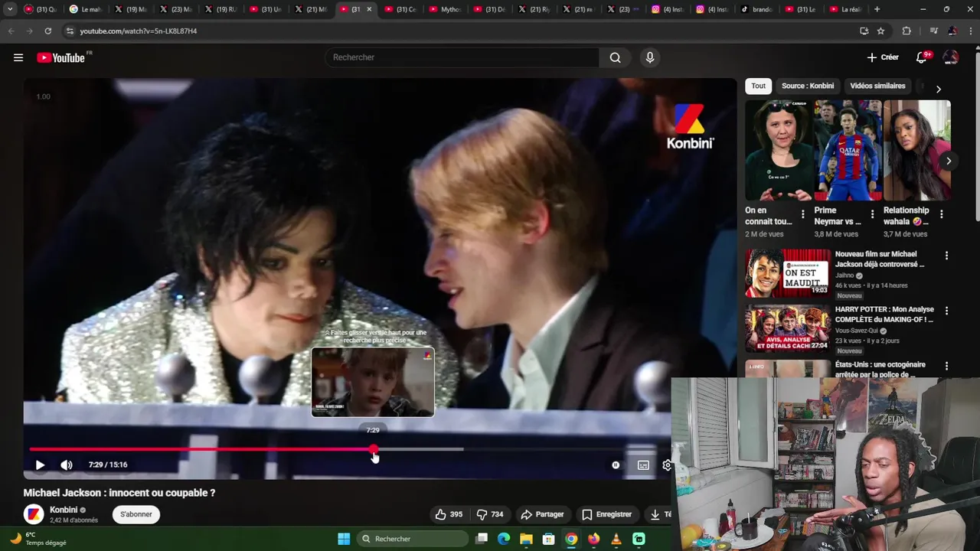Viewport: 980px width, 551px height.
Task: Open options for the Prime Neymar vs short
Action: tap(872, 214)
